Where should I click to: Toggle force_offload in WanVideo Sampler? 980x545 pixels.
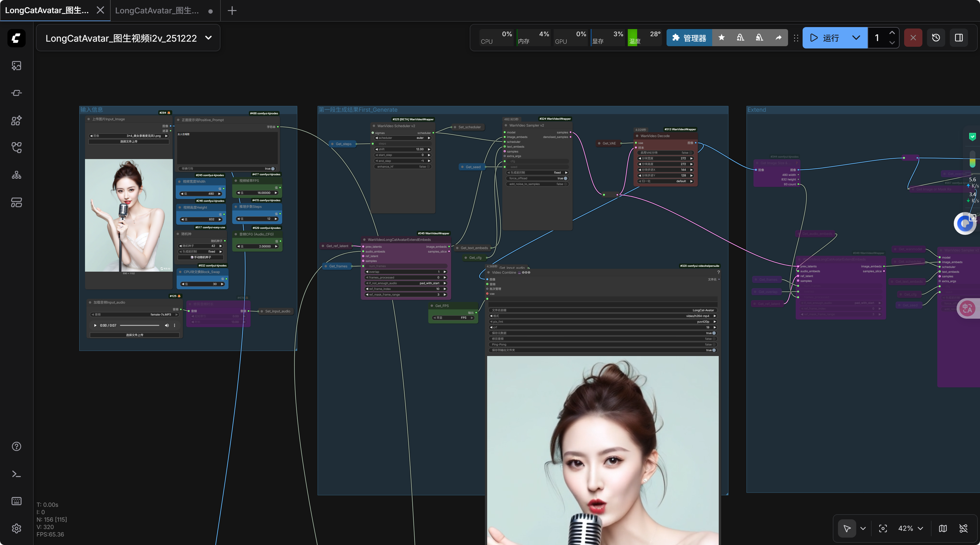pyautogui.click(x=565, y=178)
